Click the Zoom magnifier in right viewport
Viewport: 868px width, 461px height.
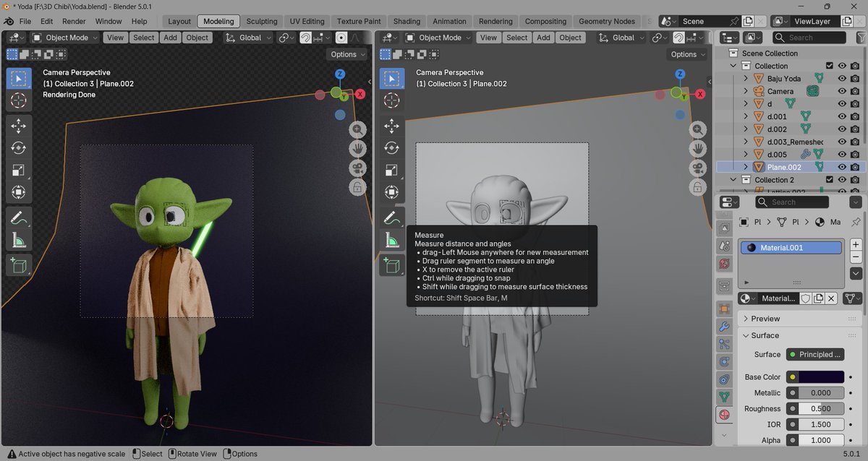[x=697, y=129]
